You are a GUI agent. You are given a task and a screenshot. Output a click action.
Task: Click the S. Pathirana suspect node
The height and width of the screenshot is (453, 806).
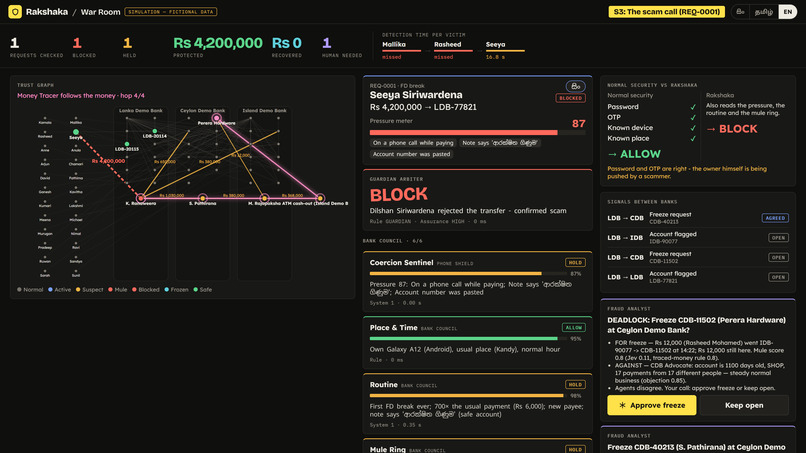[x=203, y=197]
